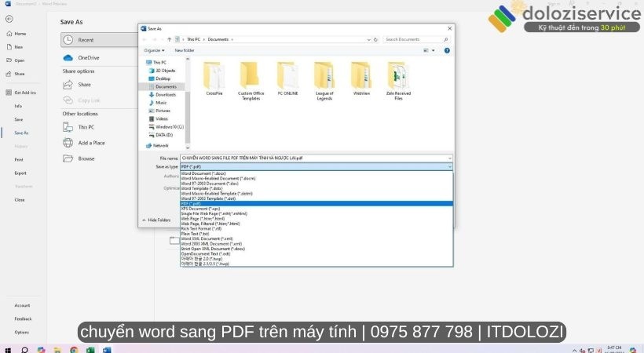Viewport: 644px width, 353px height.
Task: Click This PC in the address breadcrumb
Action: 193,39
